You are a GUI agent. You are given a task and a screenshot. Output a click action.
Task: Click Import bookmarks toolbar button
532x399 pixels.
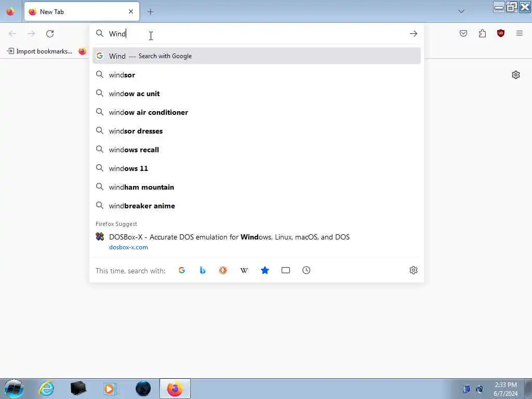39,51
